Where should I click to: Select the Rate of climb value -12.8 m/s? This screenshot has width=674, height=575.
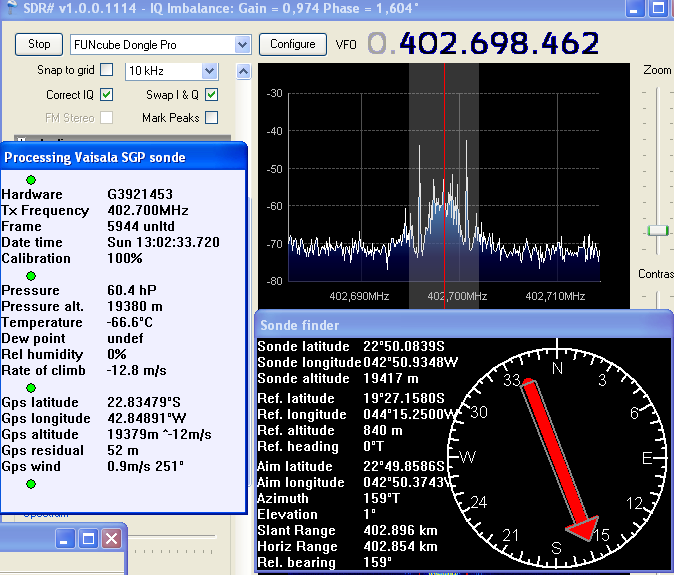click(137, 370)
